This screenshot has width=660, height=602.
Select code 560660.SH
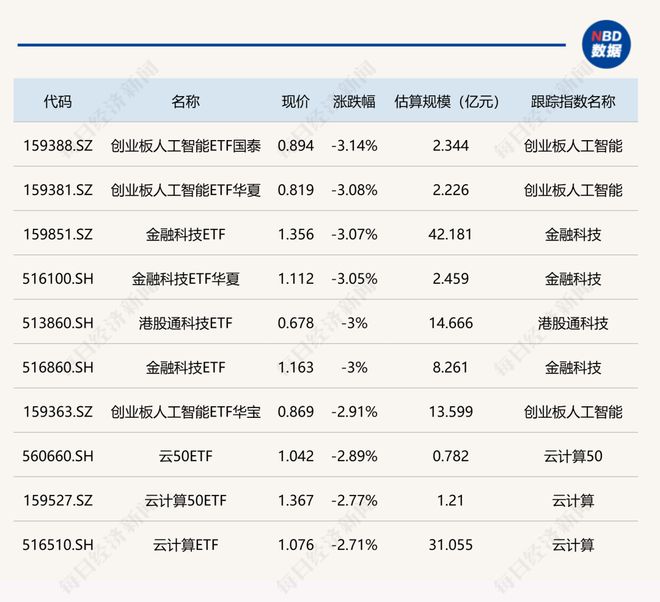click(58, 456)
